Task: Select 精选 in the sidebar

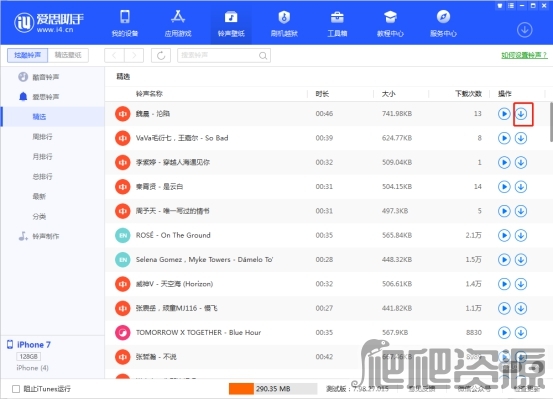Action: tap(53, 117)
